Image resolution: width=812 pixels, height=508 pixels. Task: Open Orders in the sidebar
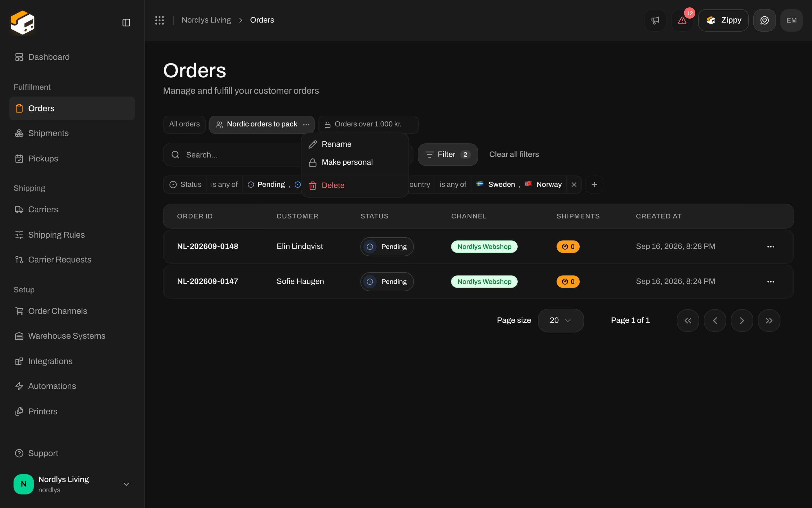tap(72, 108)
